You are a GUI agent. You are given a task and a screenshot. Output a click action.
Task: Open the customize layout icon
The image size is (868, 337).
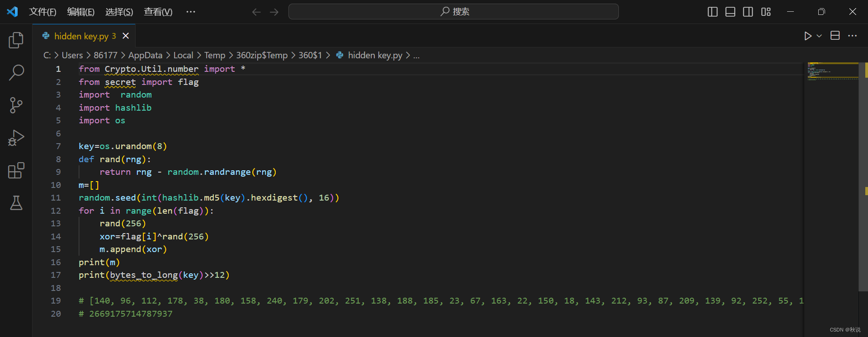pos(766,12)
